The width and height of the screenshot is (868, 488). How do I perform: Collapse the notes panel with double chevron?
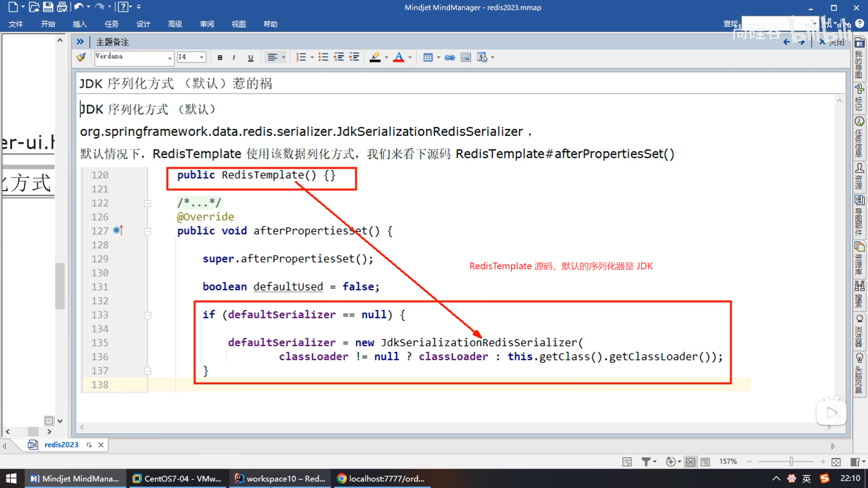click(x=80, y=42)
